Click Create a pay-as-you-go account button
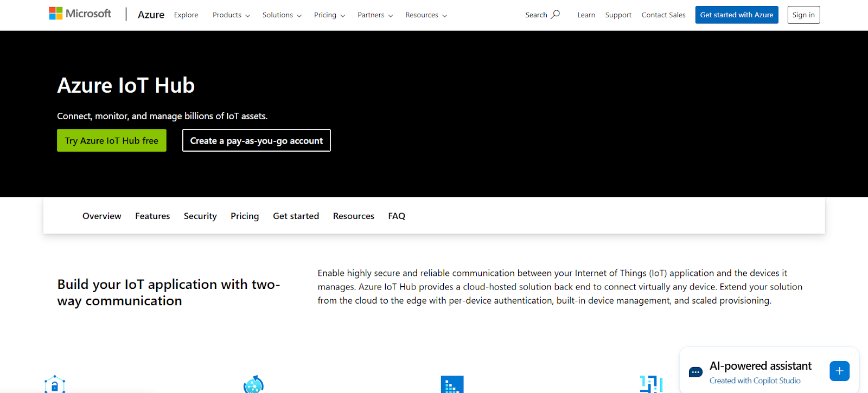Viewport: 868px width, 393px height. coord(256,140)
